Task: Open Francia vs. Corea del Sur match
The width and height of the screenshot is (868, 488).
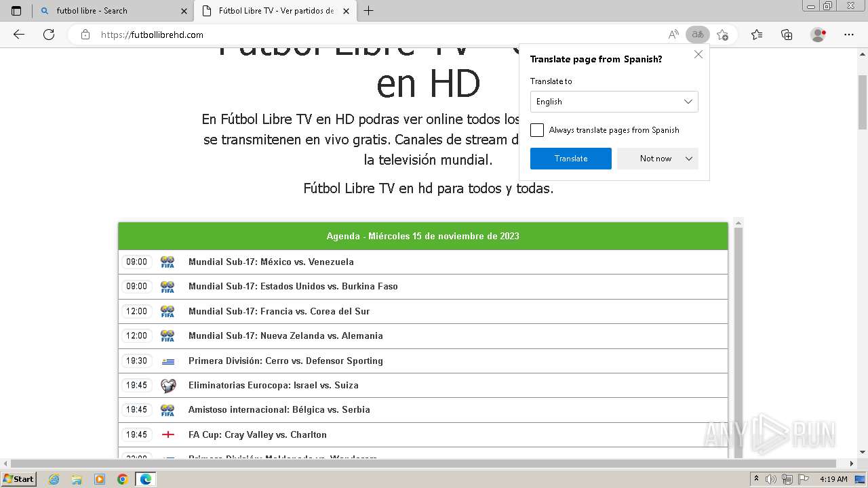Action: pyautogui.click(x=423, y=311)
